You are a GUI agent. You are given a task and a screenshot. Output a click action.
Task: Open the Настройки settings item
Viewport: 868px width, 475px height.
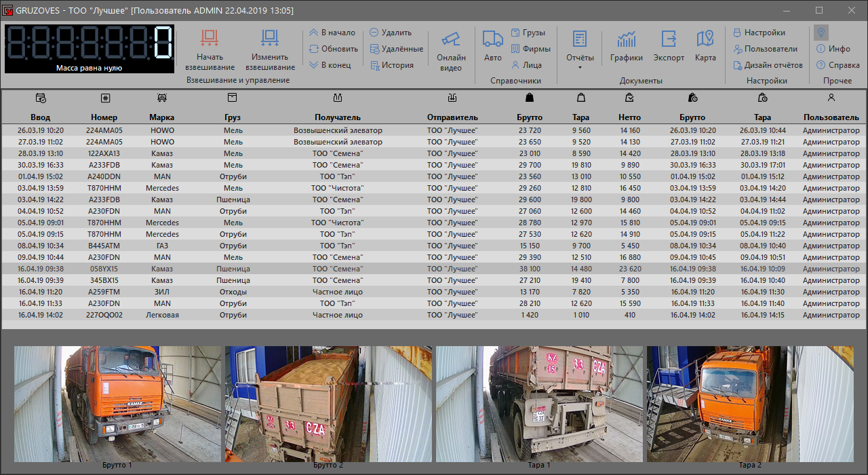[x=759, y=33]
